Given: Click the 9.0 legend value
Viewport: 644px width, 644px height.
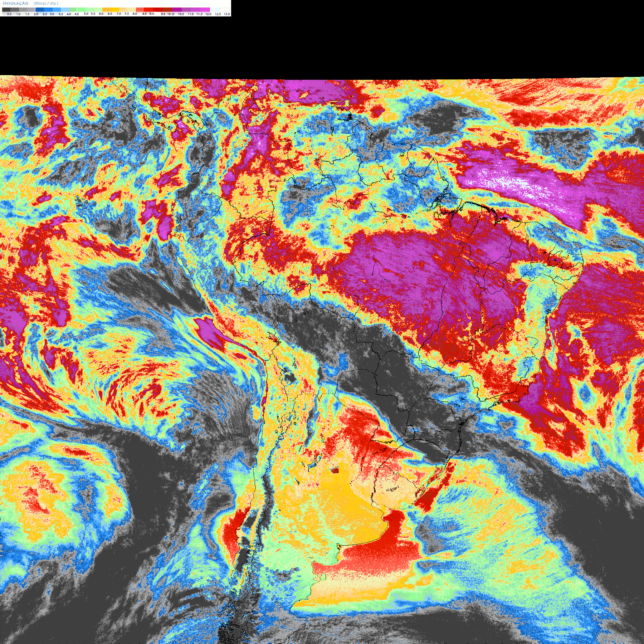Looking at the screenshot, I should pos(152,14).
